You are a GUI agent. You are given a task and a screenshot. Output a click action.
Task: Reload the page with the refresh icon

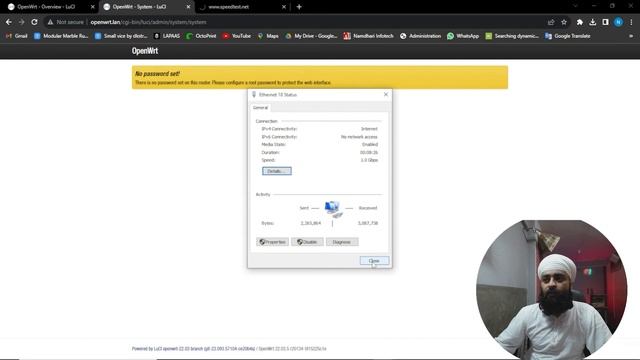click(34, 22)
